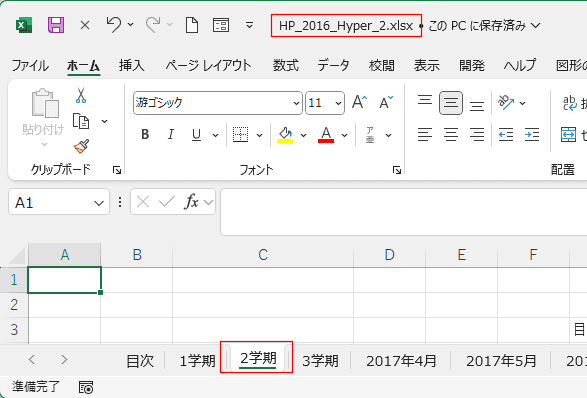587x398 pixels.
Task: Click the Undo arrow icon
Action: tap(114, 25)
